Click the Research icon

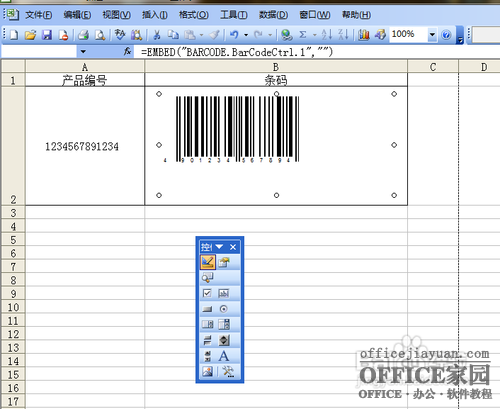click(x=136, y=35)
